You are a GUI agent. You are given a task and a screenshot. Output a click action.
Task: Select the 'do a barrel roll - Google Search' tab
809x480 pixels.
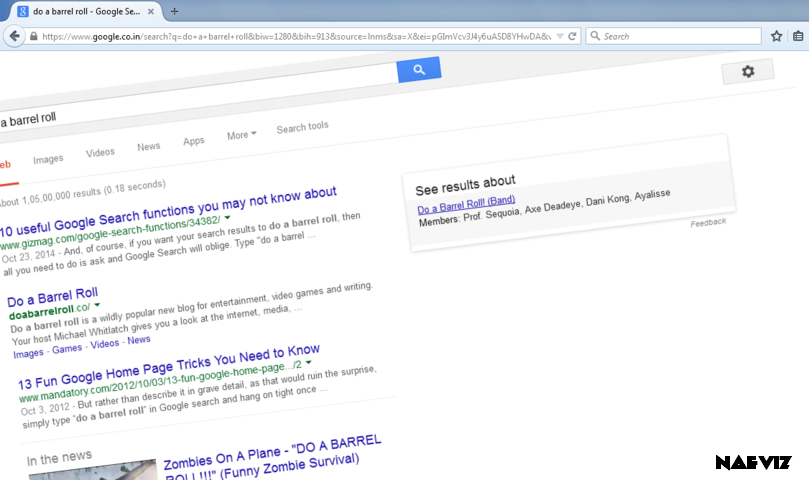coord(85,11)
